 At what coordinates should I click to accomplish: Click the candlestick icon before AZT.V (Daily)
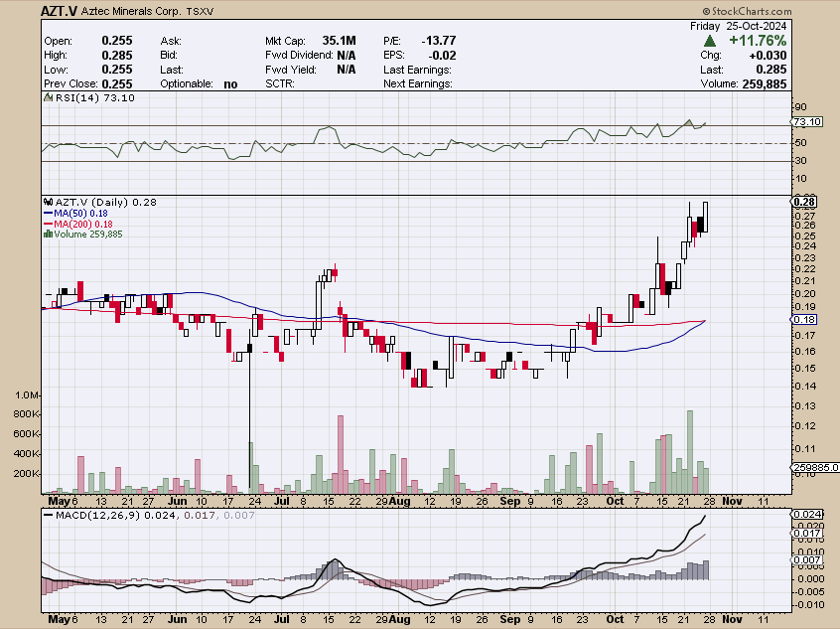(x=49, y=202)
